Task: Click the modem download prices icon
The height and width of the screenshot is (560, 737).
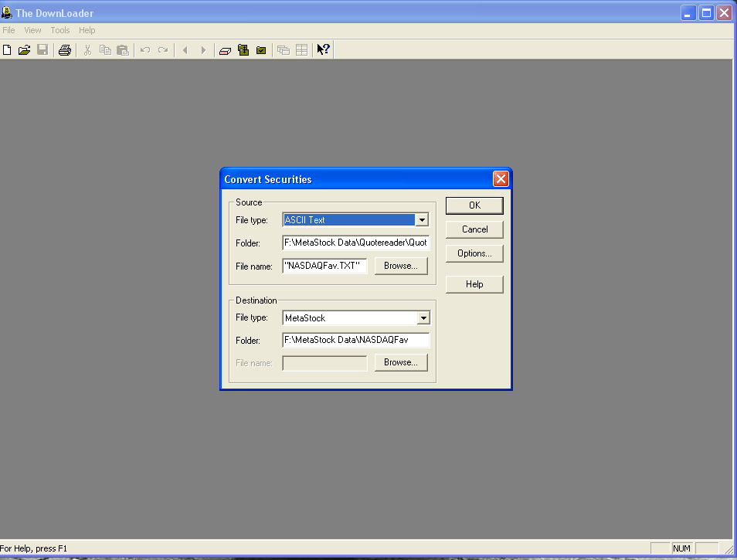Action: (x=225, y=50)
